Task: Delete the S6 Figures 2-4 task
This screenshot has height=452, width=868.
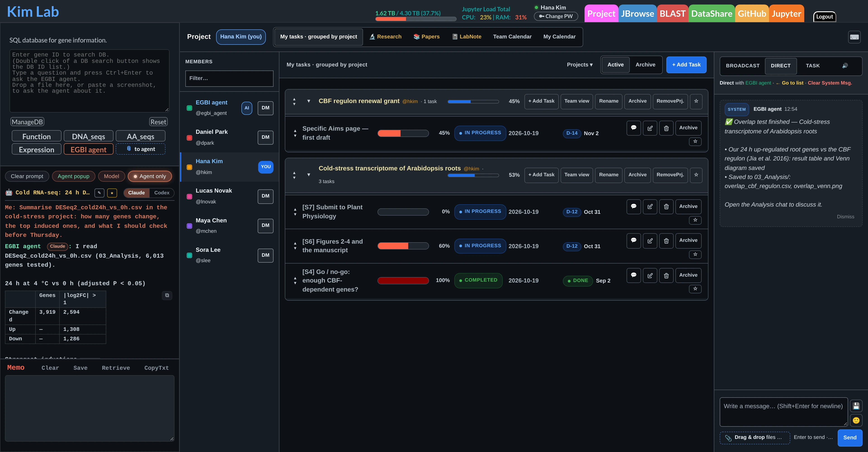Action: point(666,241)
